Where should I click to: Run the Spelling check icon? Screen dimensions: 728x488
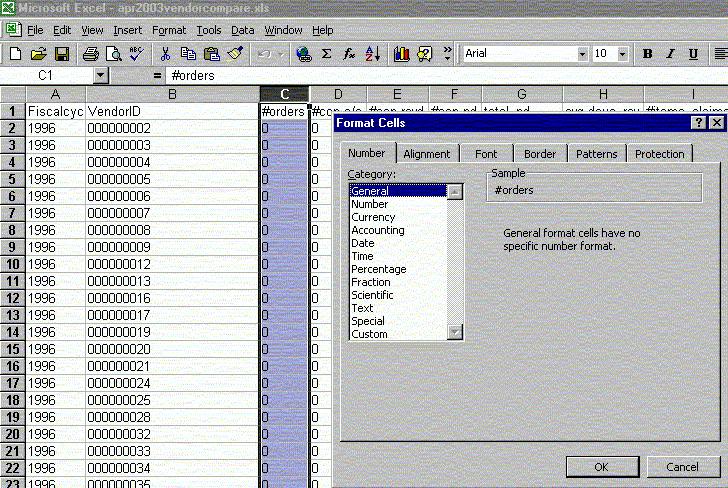136,54
